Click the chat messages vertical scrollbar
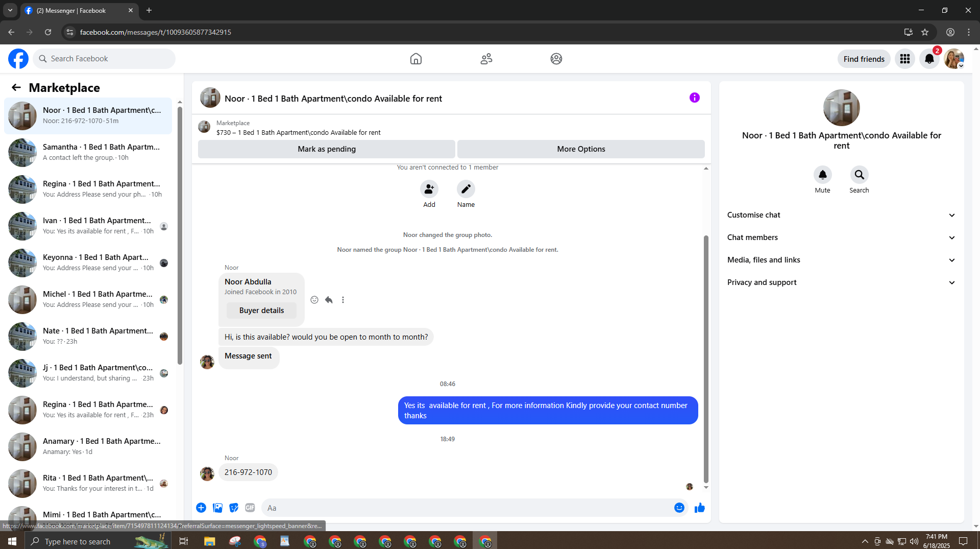The width and height of the screenshot is (980, 549). (x=706, y=359)
